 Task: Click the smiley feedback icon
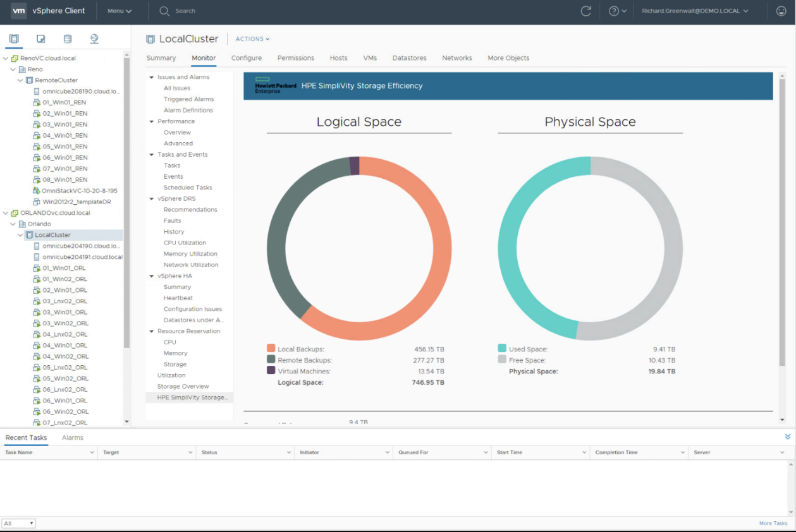click(781, 11)
